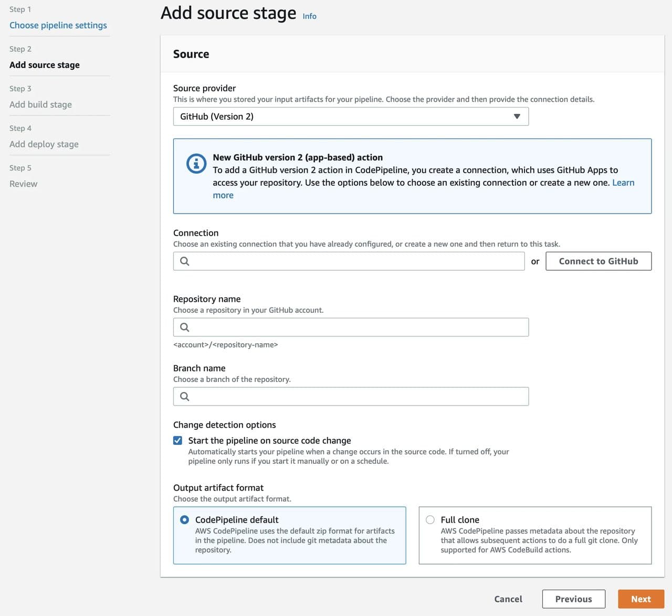Viewport: 672px width, 616px height.
Task: Click the Output artifact format heading
Action: pos(218,488)
